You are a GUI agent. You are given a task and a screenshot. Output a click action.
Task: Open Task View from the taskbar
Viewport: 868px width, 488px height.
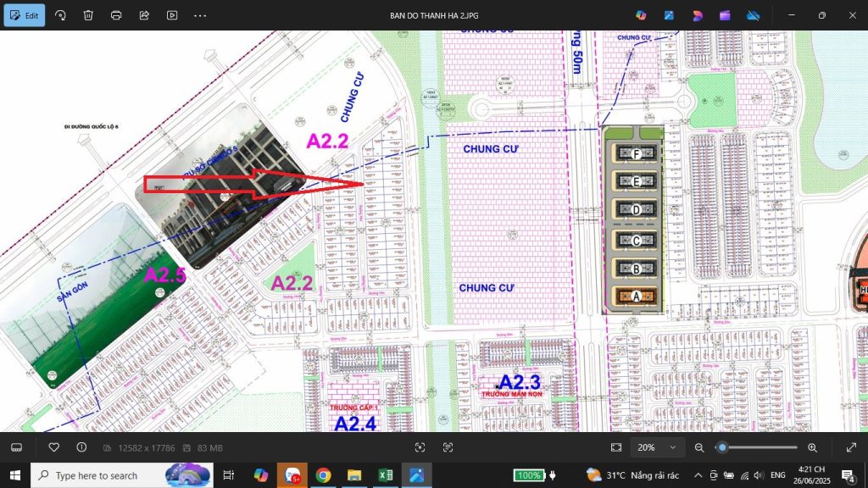pos(228,475)
